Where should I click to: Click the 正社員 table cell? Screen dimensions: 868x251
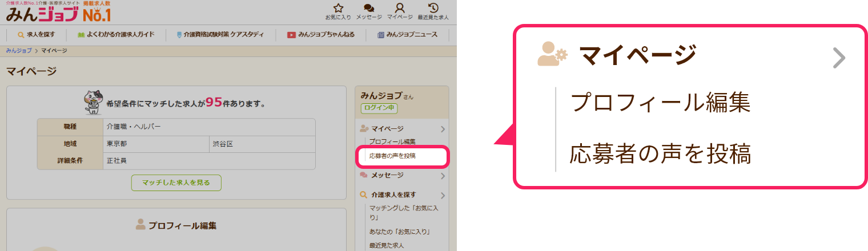(x=209, y=161)
